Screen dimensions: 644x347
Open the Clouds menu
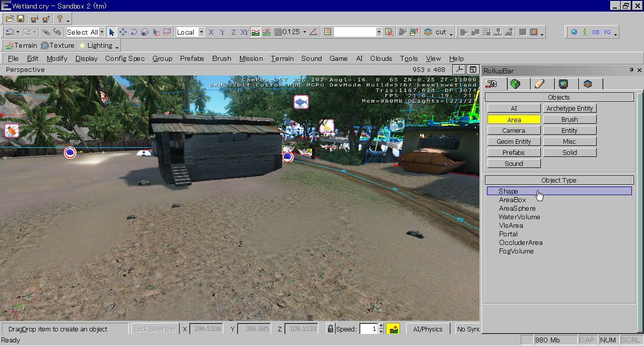coord(381,58)
